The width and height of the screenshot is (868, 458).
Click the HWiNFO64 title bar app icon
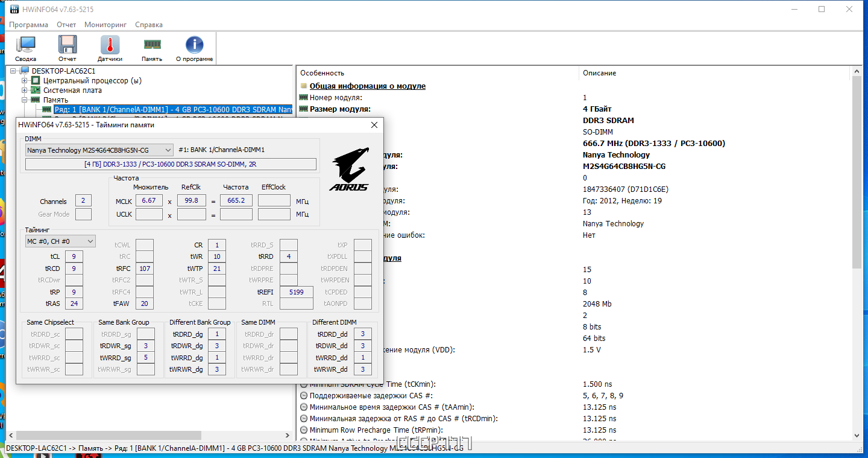[15, 9]
